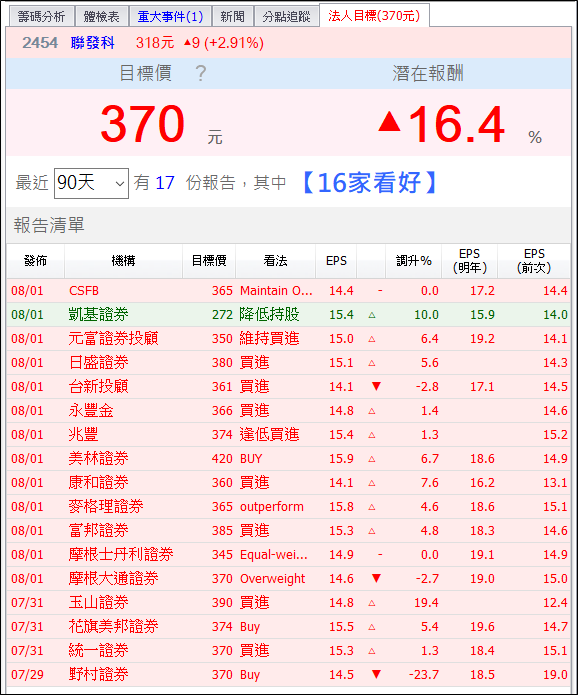
Task: Click the EPS column header
Action: click(x=336, y=261)
